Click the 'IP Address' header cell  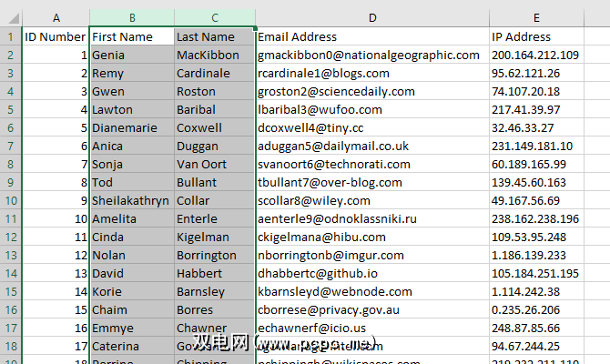point(536,36)
